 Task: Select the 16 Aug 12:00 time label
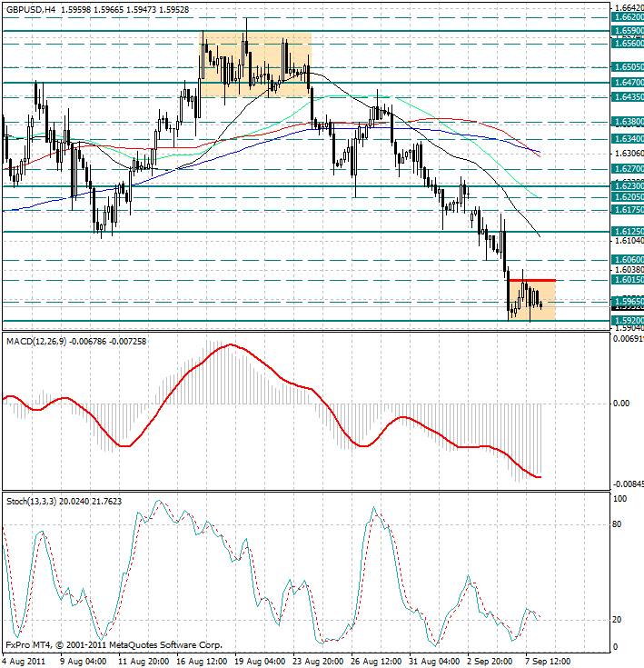tap(202, 662)
